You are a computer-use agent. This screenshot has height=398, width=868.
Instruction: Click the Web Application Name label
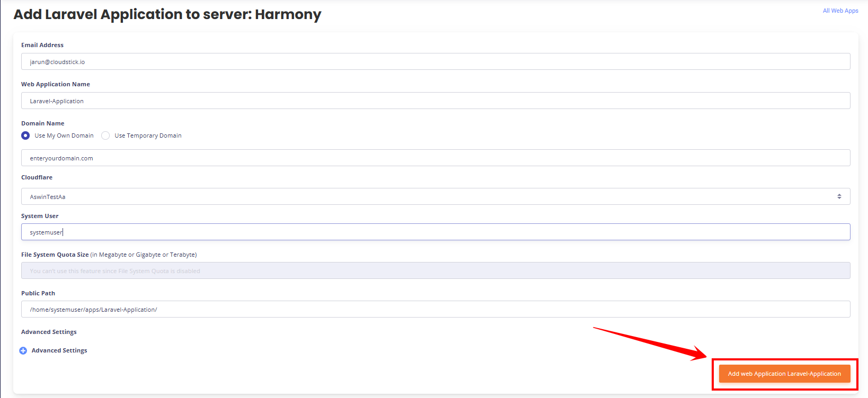[56, 84]
